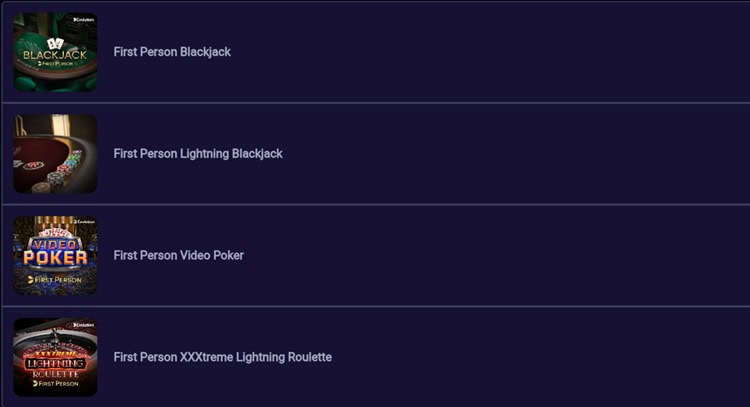This screenshot has width=750, height=407.
Task: Click First Person logo on Lightning Roulette thumbnail
Action: pyautogui.click(x=55, y=383)
